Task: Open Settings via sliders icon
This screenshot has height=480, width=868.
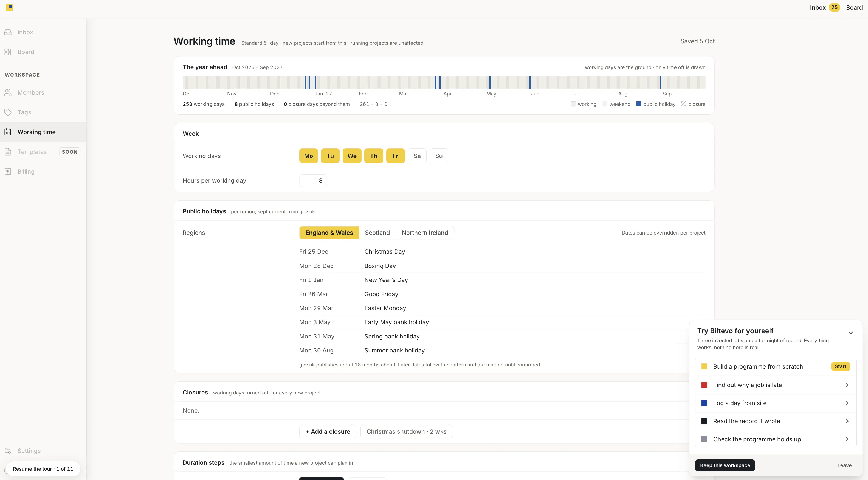Action: pyautogui.click(x=8, y=451)
